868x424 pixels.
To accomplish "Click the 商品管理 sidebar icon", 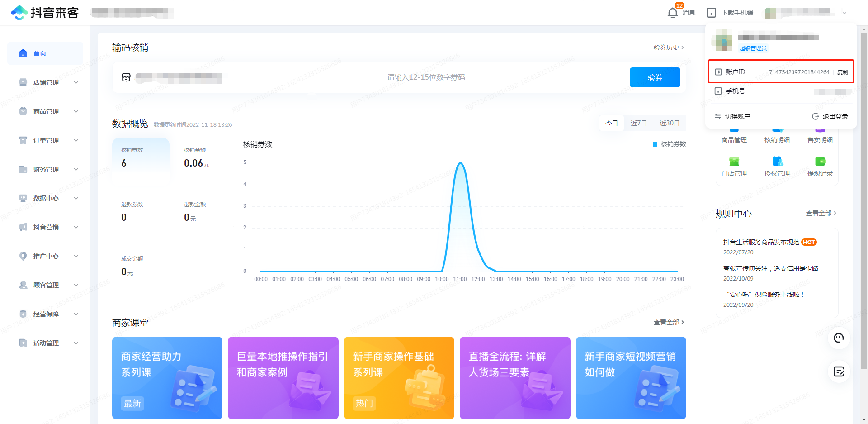I will (23, 111).
